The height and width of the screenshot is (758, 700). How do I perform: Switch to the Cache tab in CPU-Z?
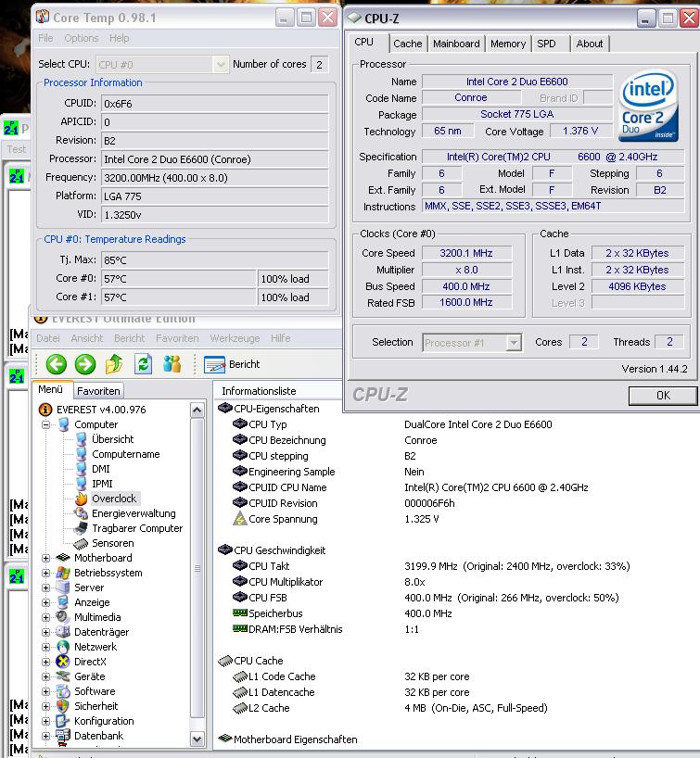407,44
